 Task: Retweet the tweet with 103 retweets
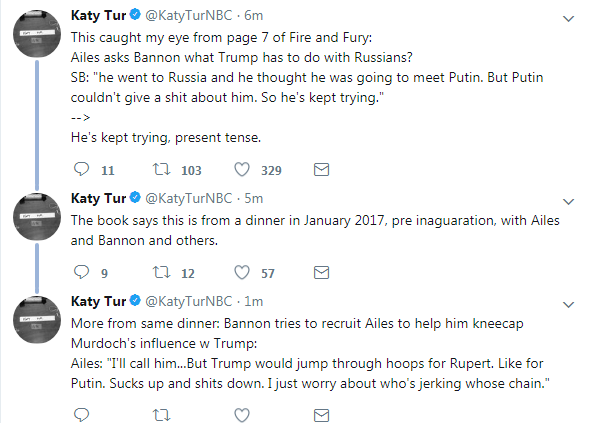tap(162, 169)
